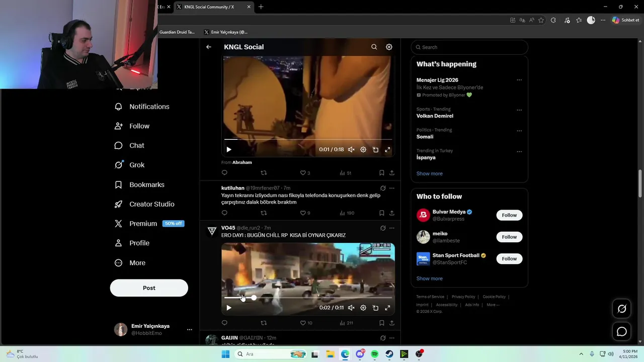The image size is (644, 362).
Task: Open more options on VO45's post
Action: (x=392, y=228)
